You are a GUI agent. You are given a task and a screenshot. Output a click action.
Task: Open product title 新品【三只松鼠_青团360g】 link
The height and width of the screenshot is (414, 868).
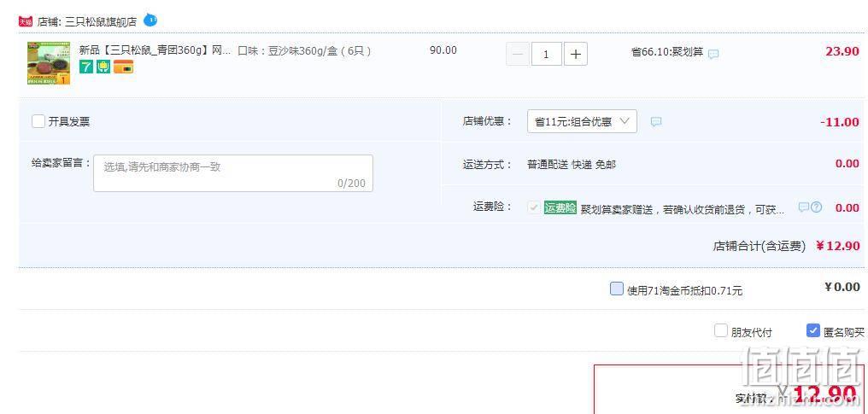pyautogui.click(x=155, y=51)
